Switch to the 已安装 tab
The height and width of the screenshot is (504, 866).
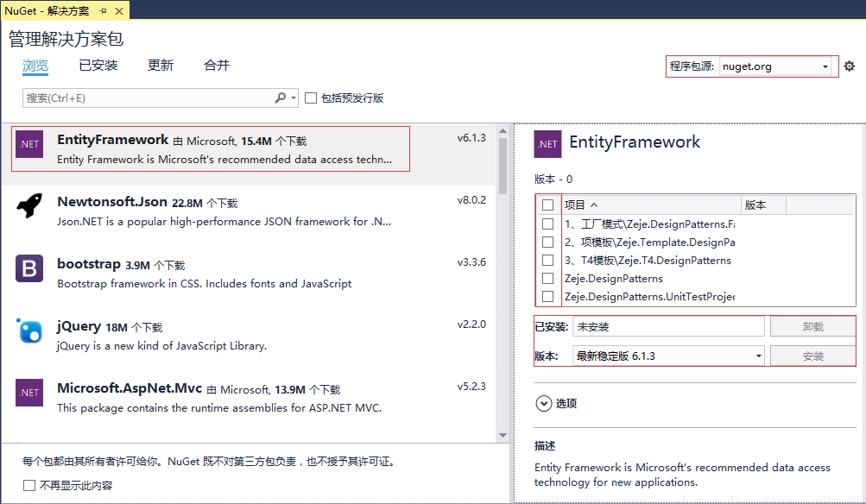(x=98, y=65)
